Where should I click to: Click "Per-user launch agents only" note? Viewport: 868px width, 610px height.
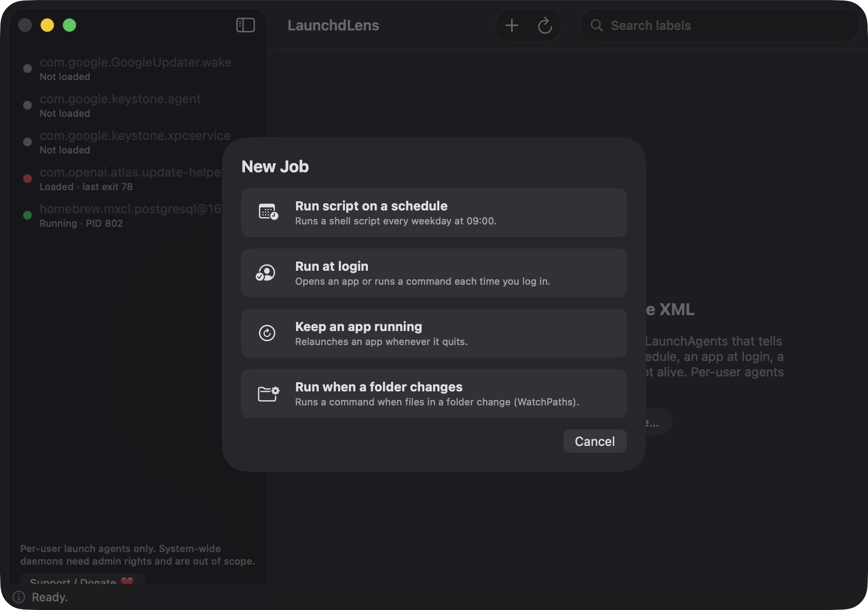click(138, 555)
